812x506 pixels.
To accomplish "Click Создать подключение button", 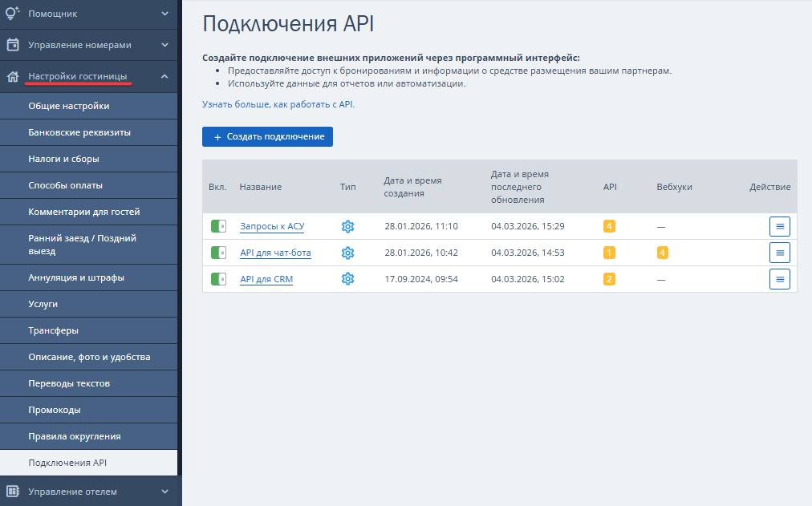I will [267, 136].
